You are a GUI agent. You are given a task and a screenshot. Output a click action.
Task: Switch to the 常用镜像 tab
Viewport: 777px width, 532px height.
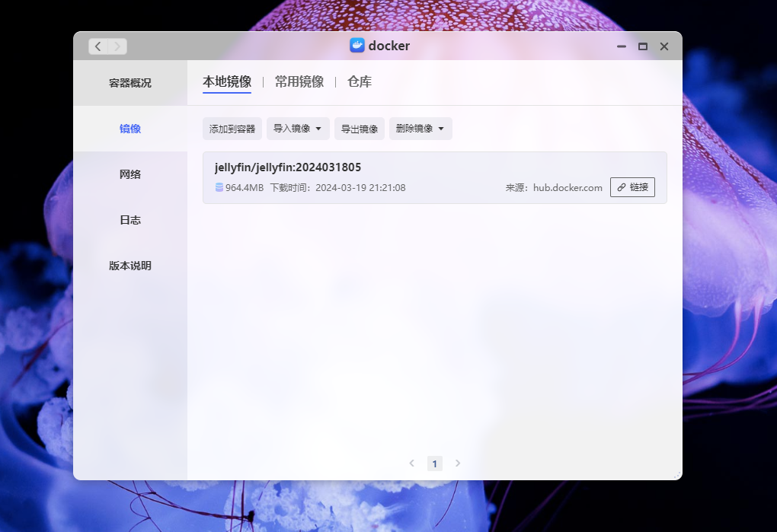[x=299, y=82]
